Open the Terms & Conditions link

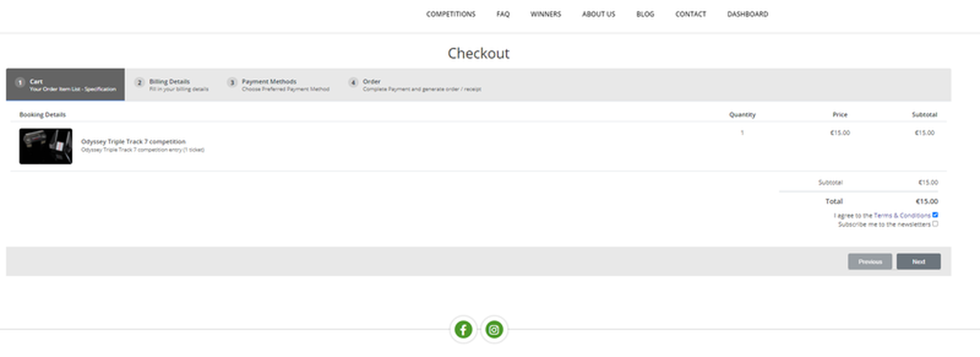(902, 215)
